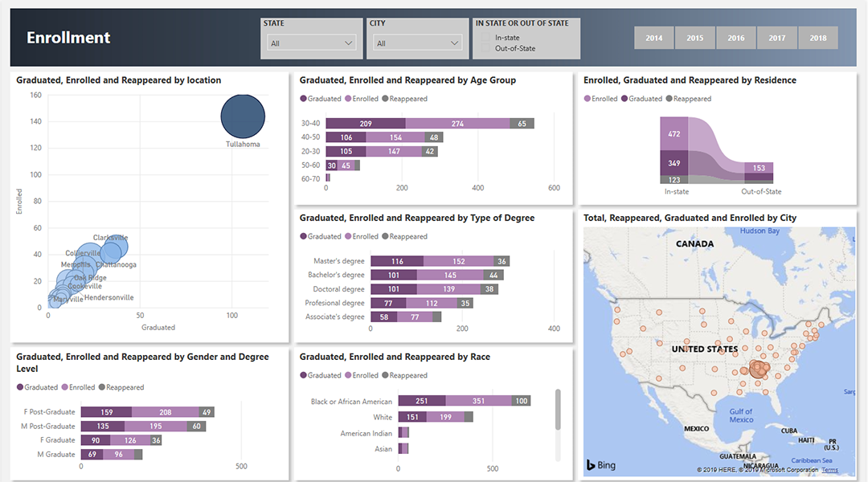Click Enrolled legend marker in Residence chart
The height and width of the screenshot is (482, 868).
[588, 99]
